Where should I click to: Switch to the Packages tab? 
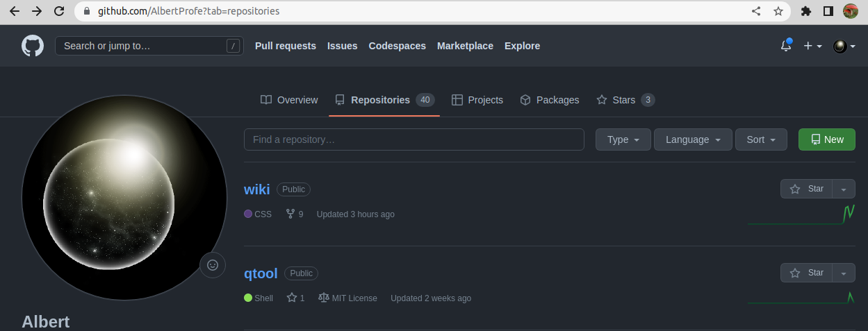550,100
